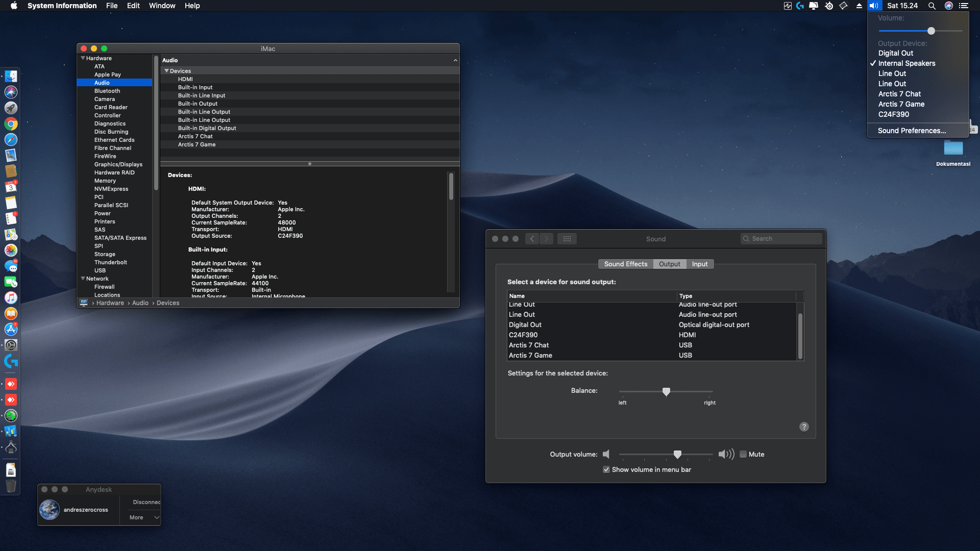Switch to the Sound Effects tab
This screenshot has height=551, width=980.
(x=625, y=264)
